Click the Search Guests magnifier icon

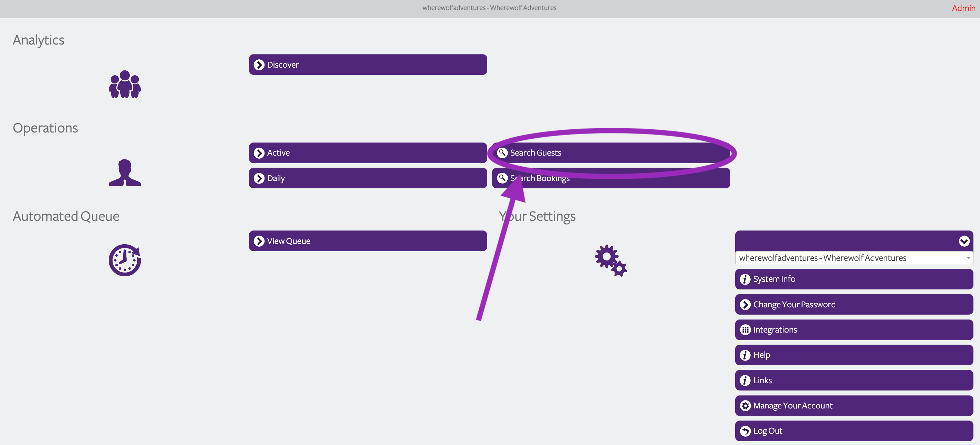point(502,153)
